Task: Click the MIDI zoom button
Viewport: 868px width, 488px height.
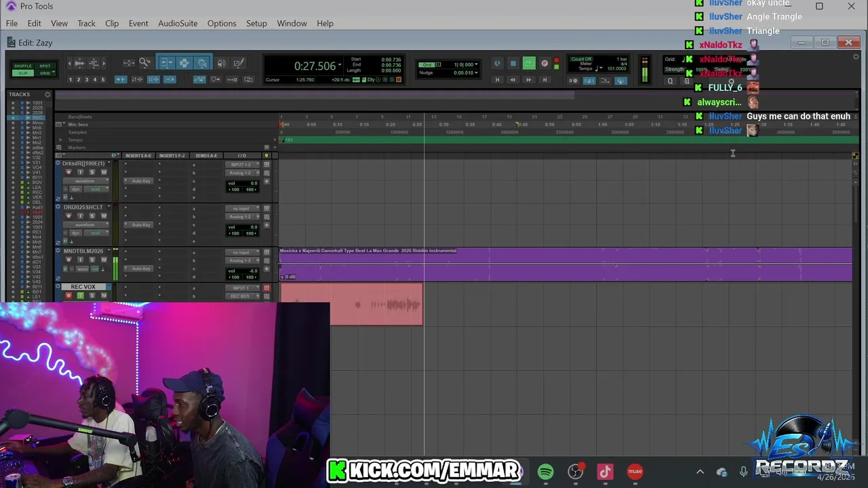Action: pos(94,63)
